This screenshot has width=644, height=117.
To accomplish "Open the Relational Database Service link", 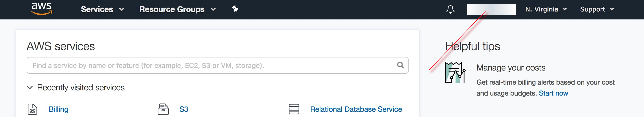I will (356, 109).
